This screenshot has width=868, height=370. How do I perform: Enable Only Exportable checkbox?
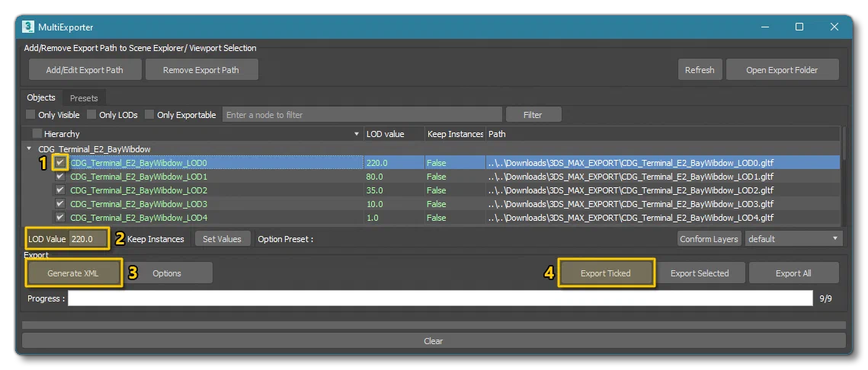coord(149,115)
